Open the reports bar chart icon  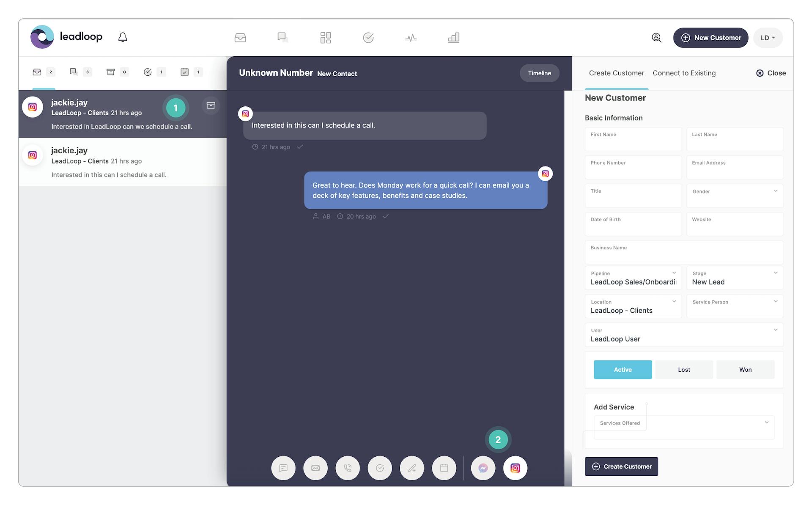tap(453, 38)
